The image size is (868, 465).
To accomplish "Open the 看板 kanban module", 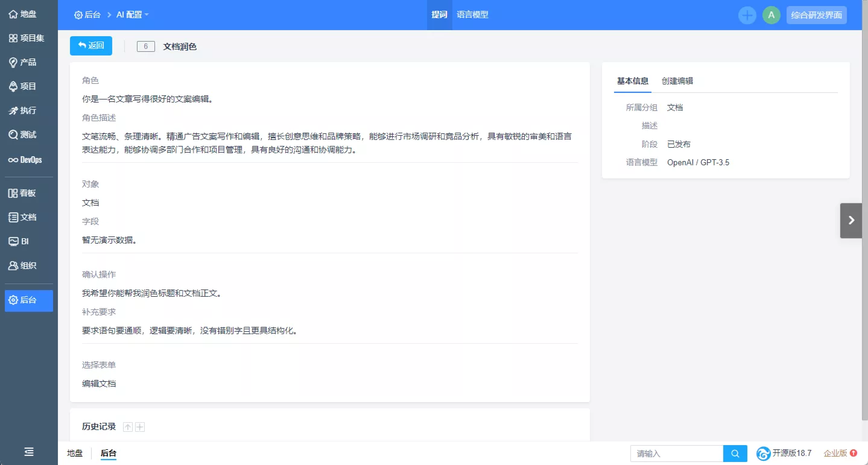I will point(22,193).
